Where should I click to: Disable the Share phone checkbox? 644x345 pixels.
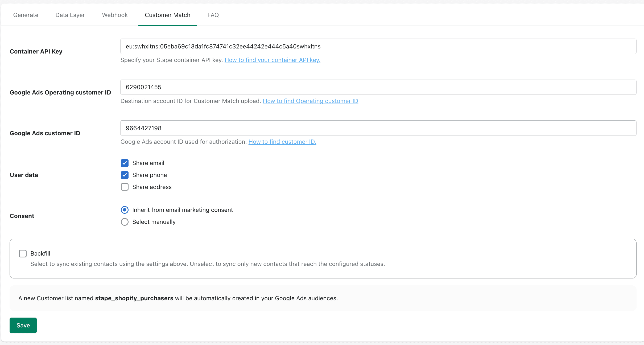coord(125,175)
